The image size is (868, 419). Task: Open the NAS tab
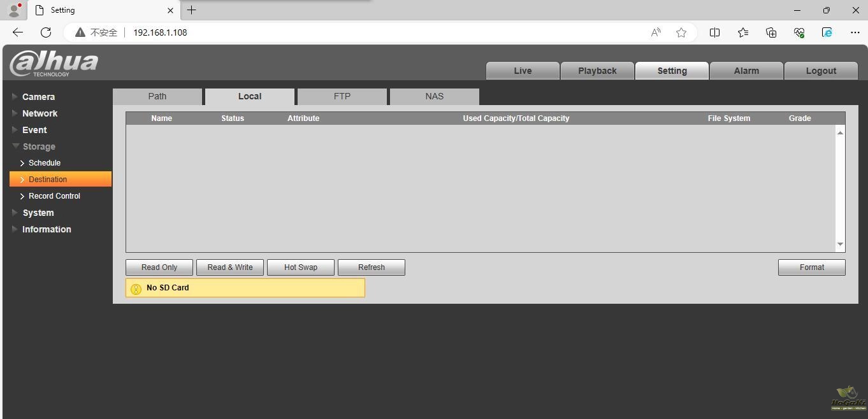[434, 96]
